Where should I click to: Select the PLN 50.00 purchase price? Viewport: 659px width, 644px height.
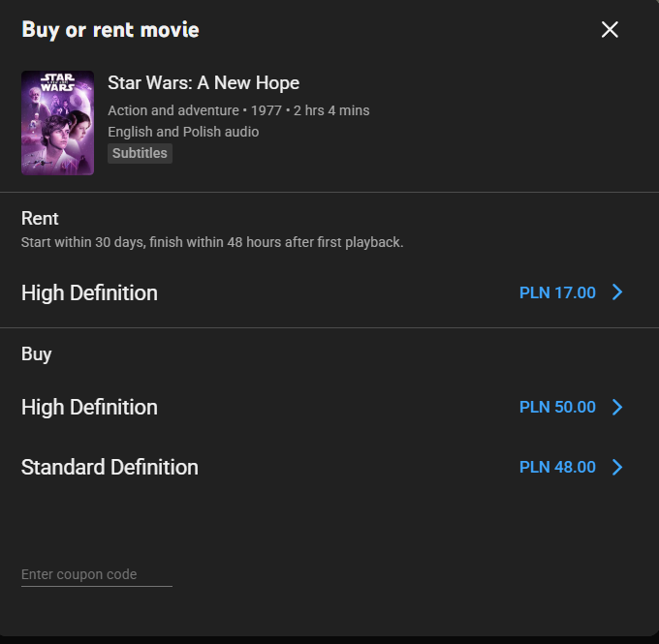[557, 407]
